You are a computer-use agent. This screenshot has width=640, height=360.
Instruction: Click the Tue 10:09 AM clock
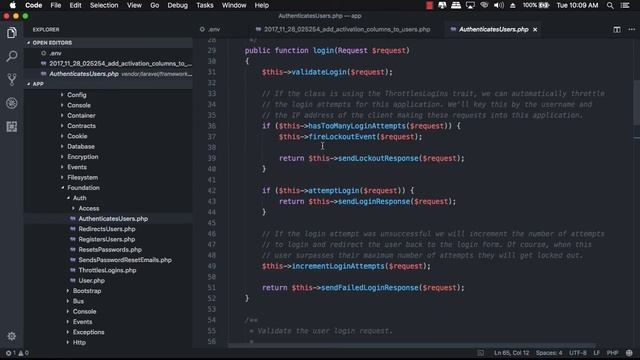tap(577, 5)
